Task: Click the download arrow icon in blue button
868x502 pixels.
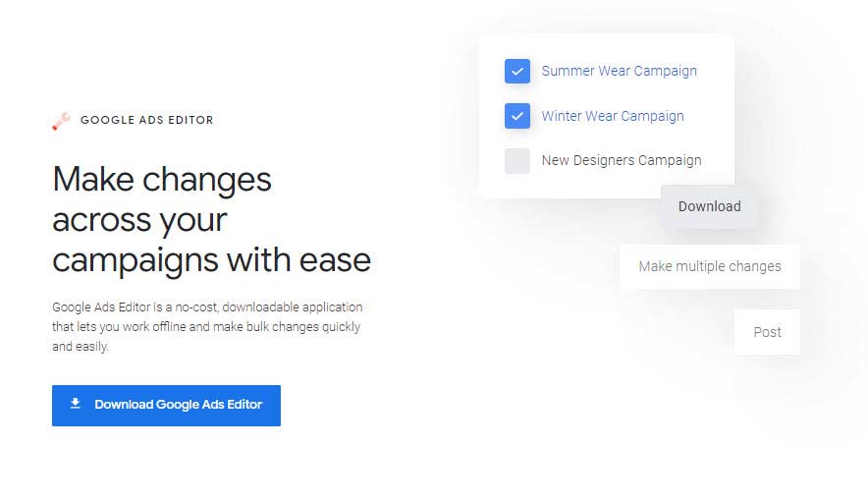Action: pyautogui.click(x=76, y=404)
